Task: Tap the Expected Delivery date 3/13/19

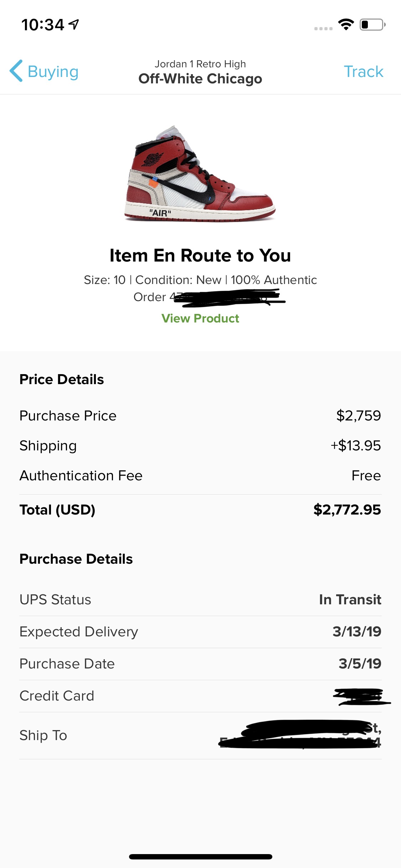Action: click(357, 632)
